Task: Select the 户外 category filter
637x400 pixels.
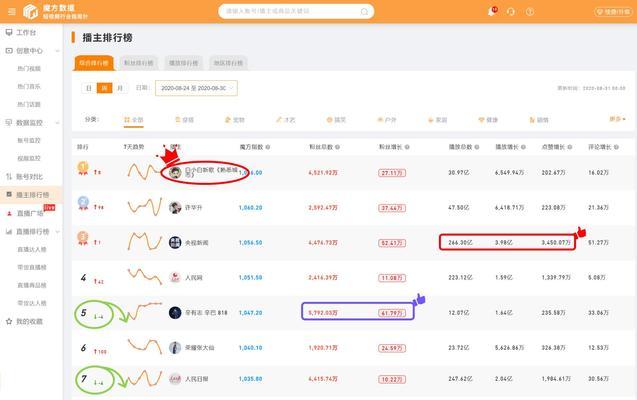Action: [387, 120]
